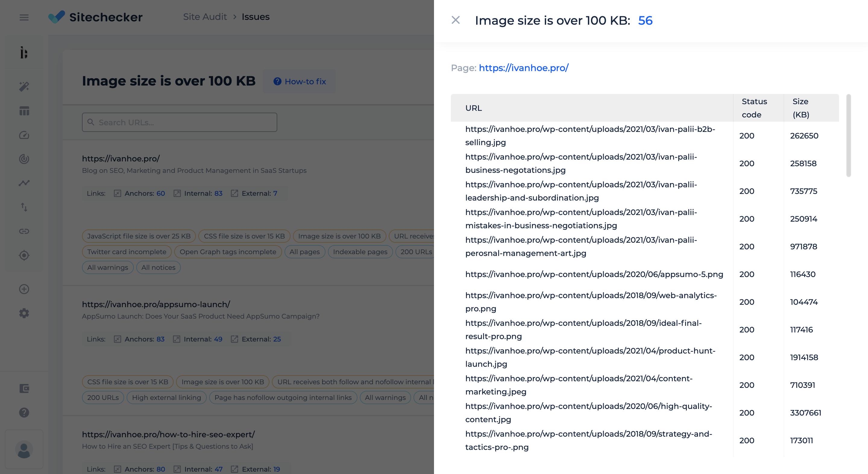Open the how-to-hire-seo-expert result link

coord(168,434)
